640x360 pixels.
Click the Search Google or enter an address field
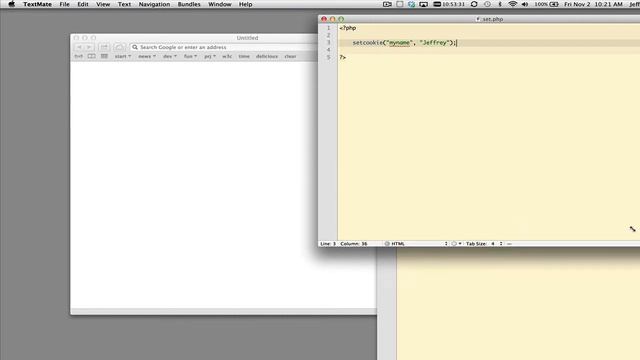tap(224, 47)
